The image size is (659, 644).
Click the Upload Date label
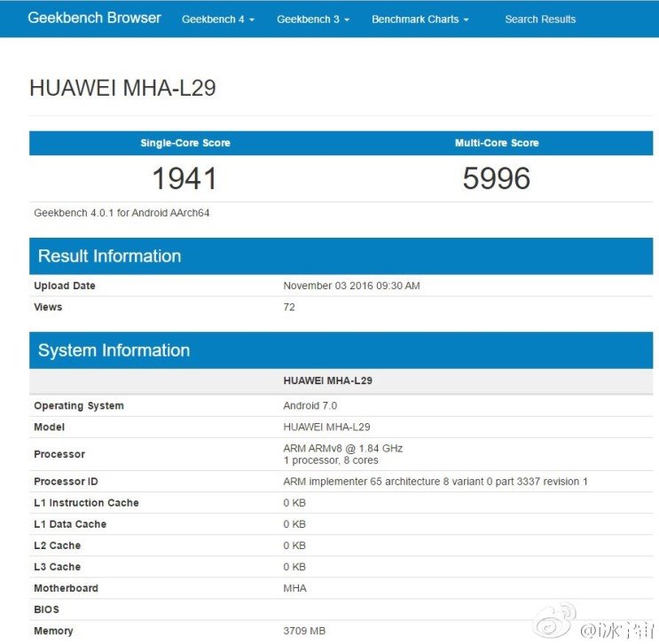click(x=65, y=286)
